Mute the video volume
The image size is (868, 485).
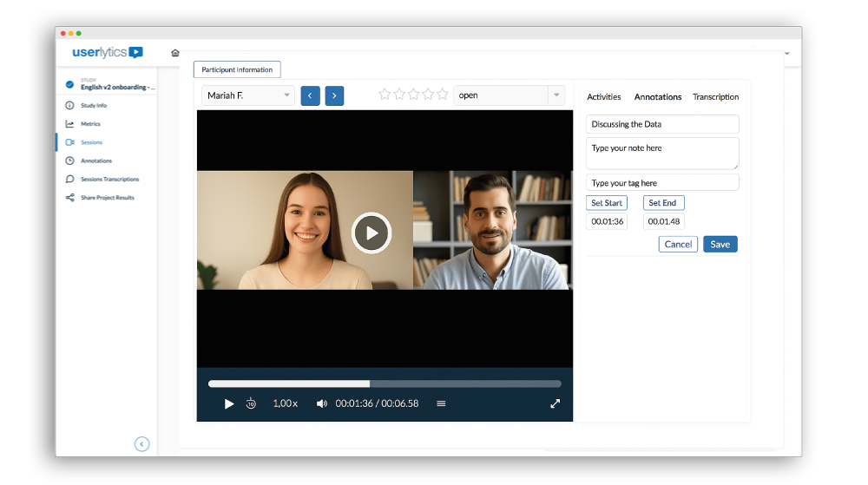[321, 403]
